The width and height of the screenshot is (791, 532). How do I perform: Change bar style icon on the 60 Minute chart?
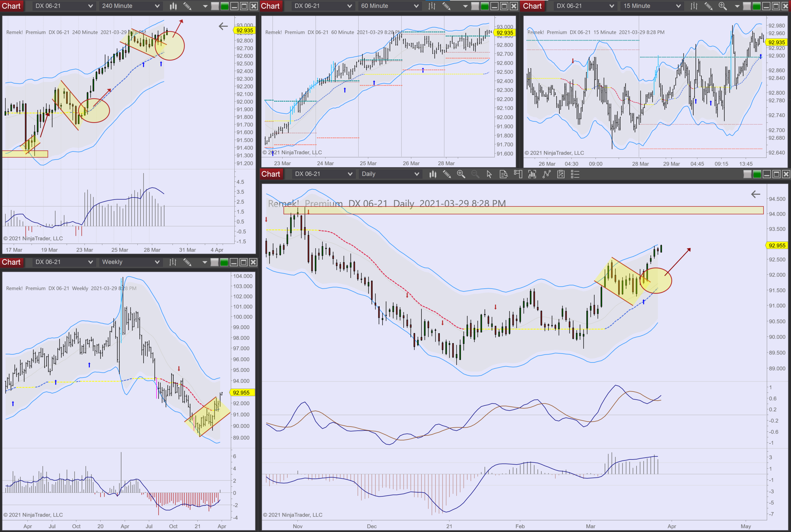[432, 6]
